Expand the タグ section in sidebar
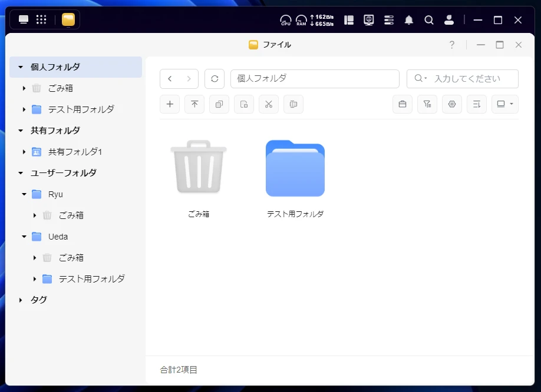Image resolution: width=541 pixels, height=392 pixels. (21, 300)
